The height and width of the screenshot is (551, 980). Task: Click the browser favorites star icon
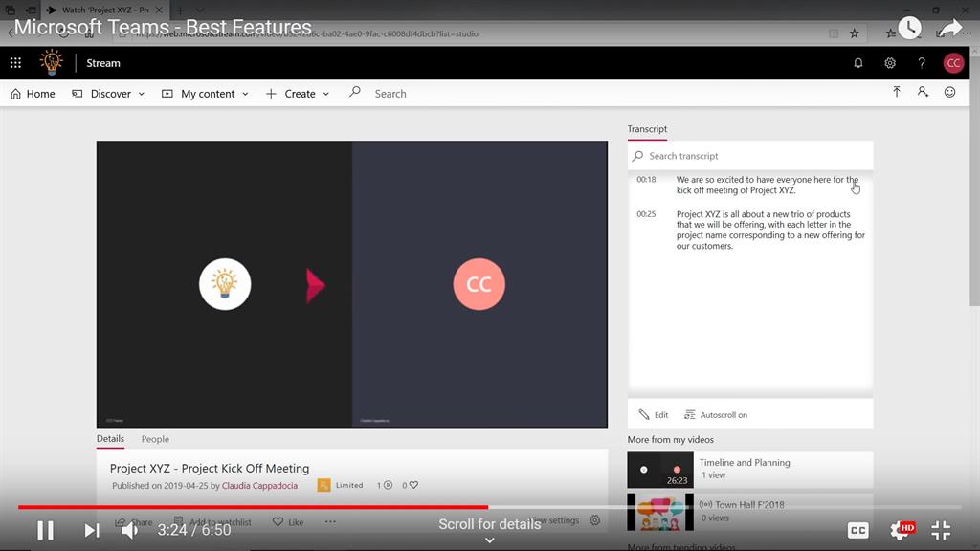click(x=854, y=33)
